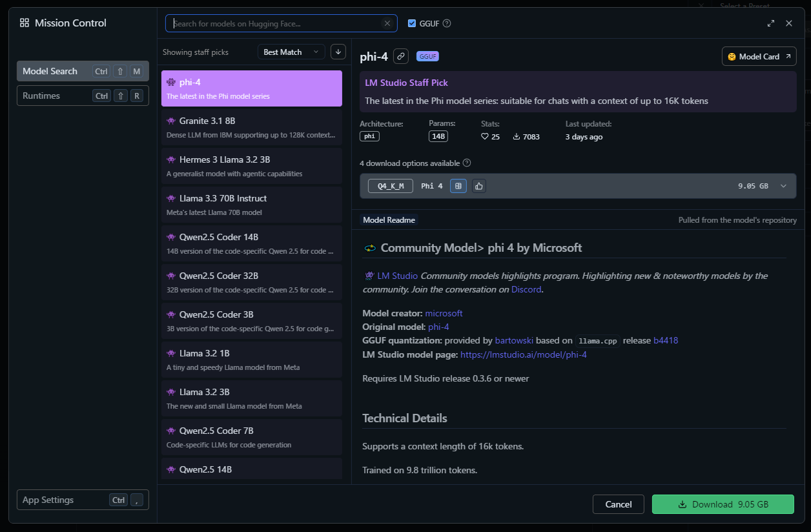Expand the Q4_K_M download option chevron
Image resolution: width=811 pixels, height=532 pixels.
click(783, 186)
